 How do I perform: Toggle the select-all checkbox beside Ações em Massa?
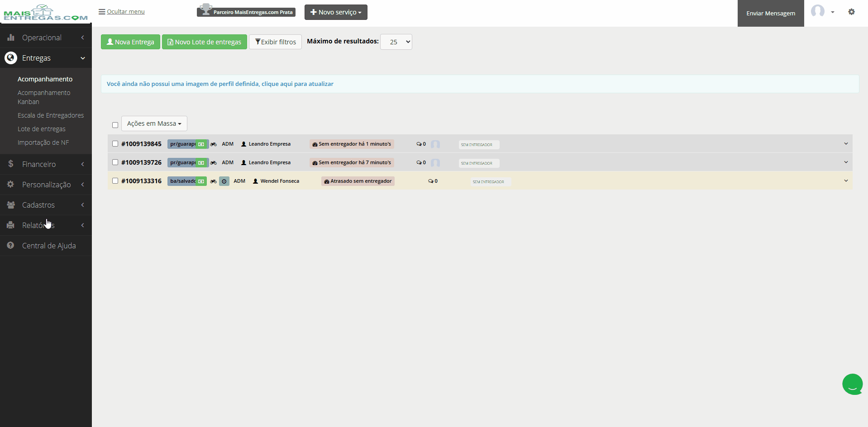click(x=115, y=125)
